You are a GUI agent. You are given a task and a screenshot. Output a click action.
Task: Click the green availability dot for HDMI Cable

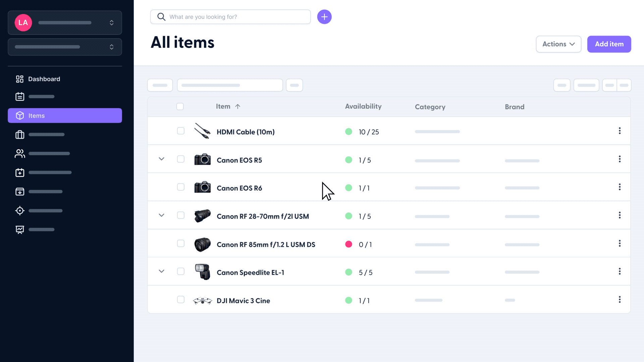coord(349,131)
